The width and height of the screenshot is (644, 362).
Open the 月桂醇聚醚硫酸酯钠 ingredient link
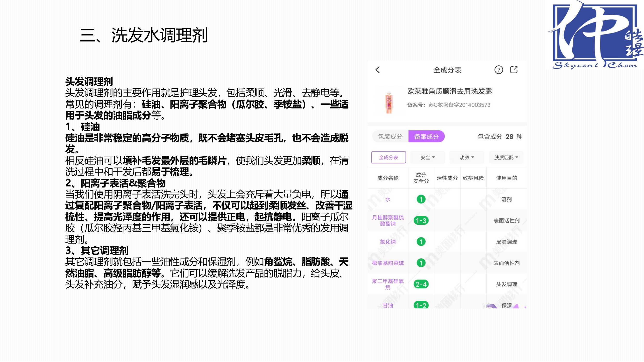pos(388,220)
